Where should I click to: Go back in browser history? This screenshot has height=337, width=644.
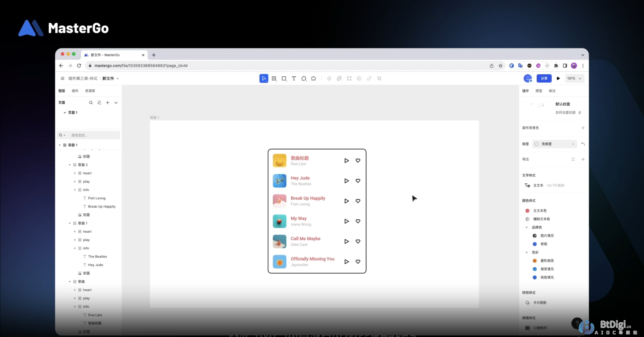(61, 66)
